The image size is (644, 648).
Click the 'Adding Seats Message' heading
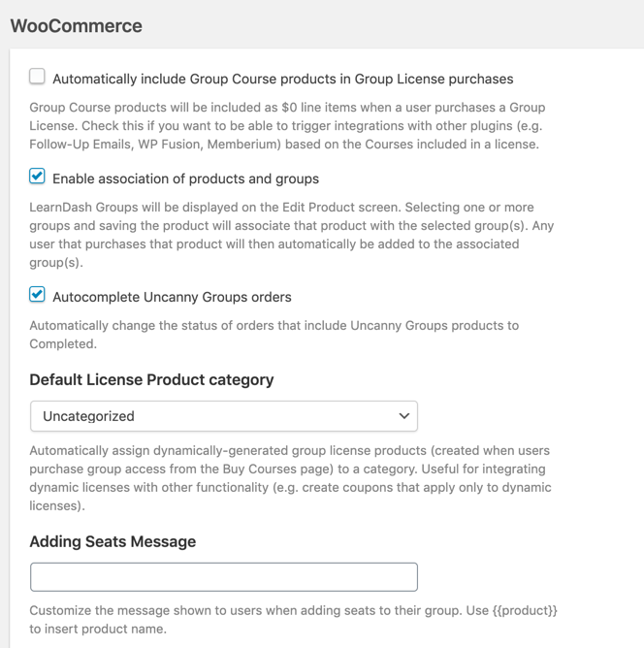tap(113, 541)
